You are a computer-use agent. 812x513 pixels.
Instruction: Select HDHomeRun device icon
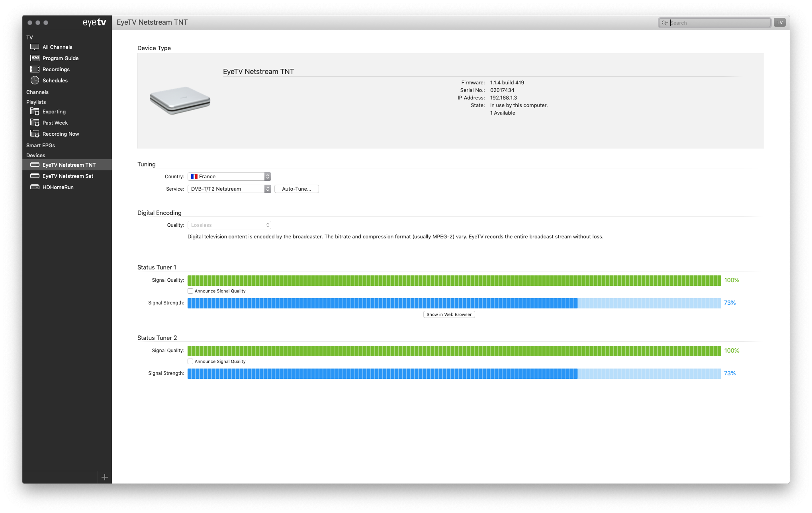point(35,187)
